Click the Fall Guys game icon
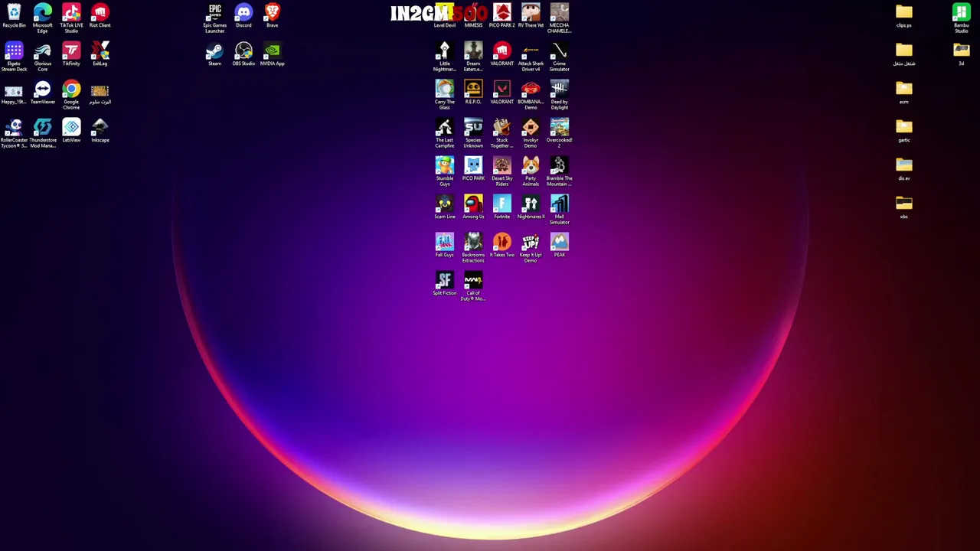 [x=445, y=242]
